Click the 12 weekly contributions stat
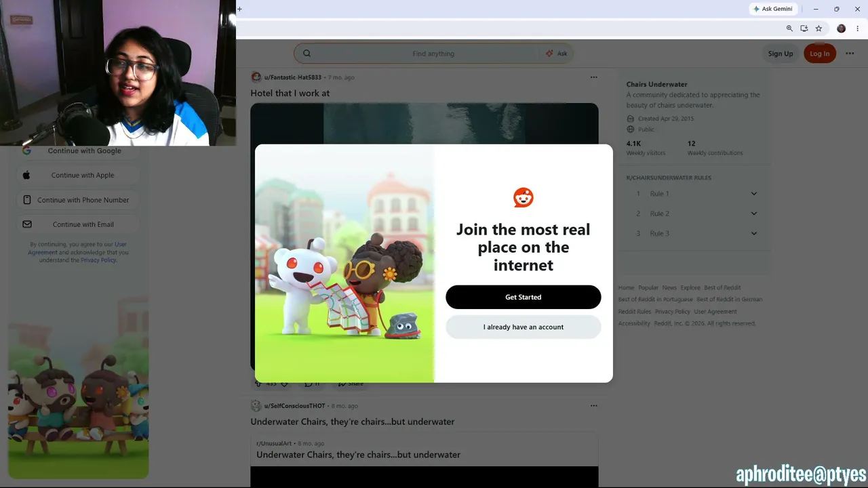868x488 pixels. 715,148
